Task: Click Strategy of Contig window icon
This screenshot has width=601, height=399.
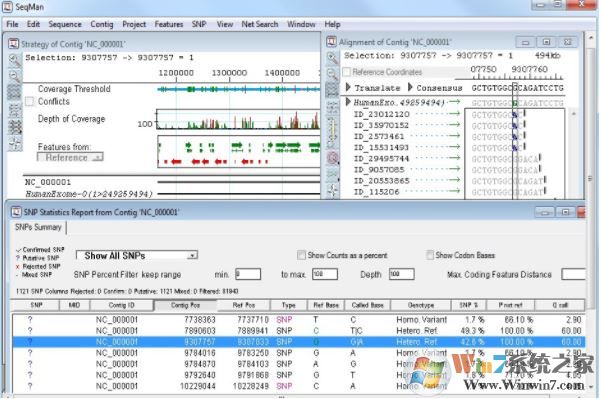Action: pyautogui.click(x=13, y=43)
